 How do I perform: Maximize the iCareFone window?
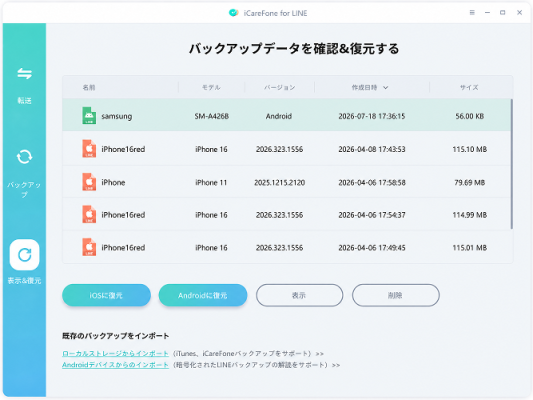[502, 13]
